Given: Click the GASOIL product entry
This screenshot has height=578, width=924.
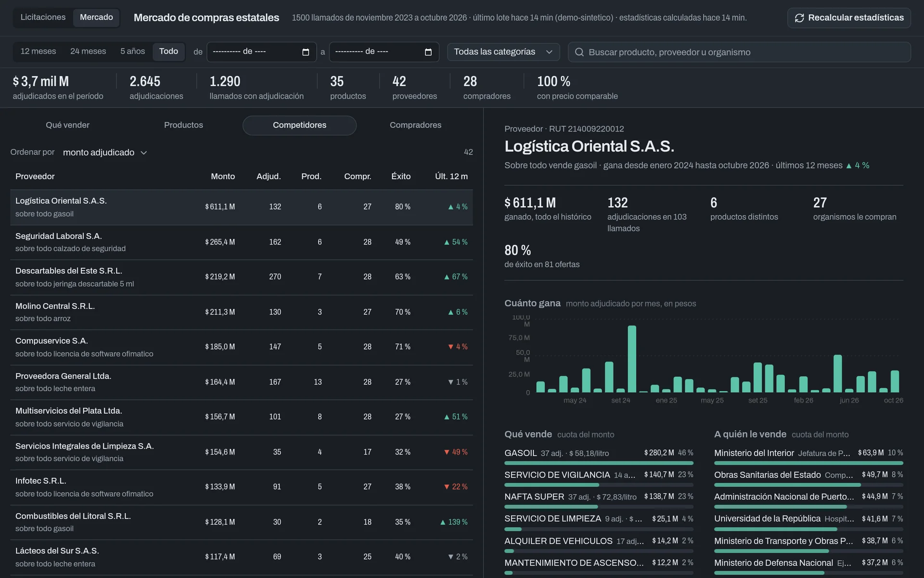Looking at the screenshot, I should tap(599, 456).
